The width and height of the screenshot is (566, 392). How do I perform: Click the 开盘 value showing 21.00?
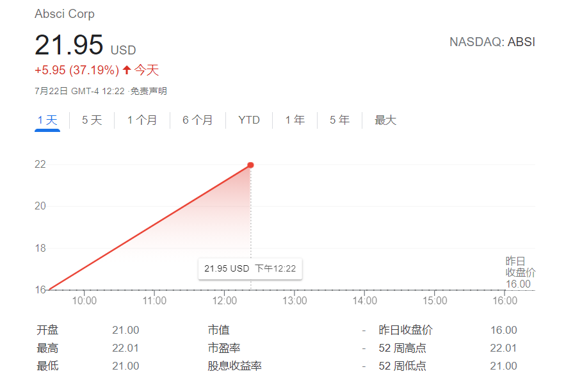click(126, 330)
